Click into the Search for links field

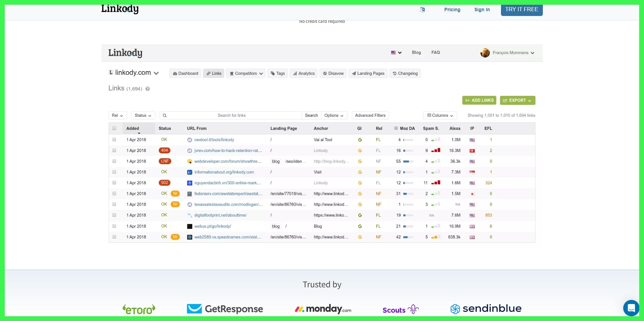coord(232,116)
